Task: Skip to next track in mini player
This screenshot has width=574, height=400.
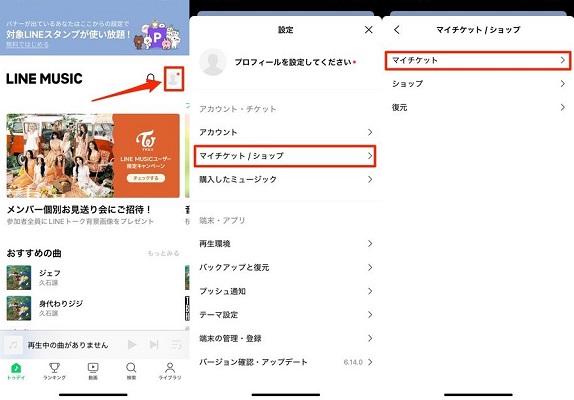Action: [154, 344]
